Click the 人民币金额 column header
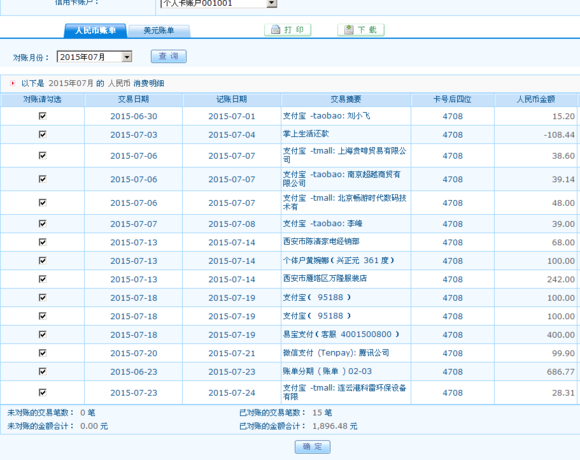The height and width of the screenshot is (460, 580). pos(536,99)
